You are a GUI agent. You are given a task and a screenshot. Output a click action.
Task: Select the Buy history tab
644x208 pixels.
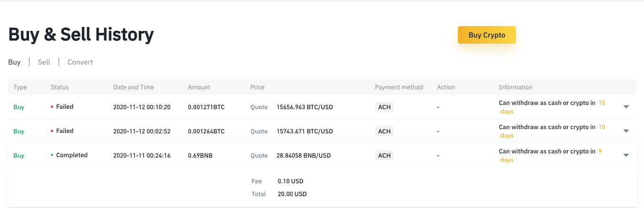click(x=14, y=62)
